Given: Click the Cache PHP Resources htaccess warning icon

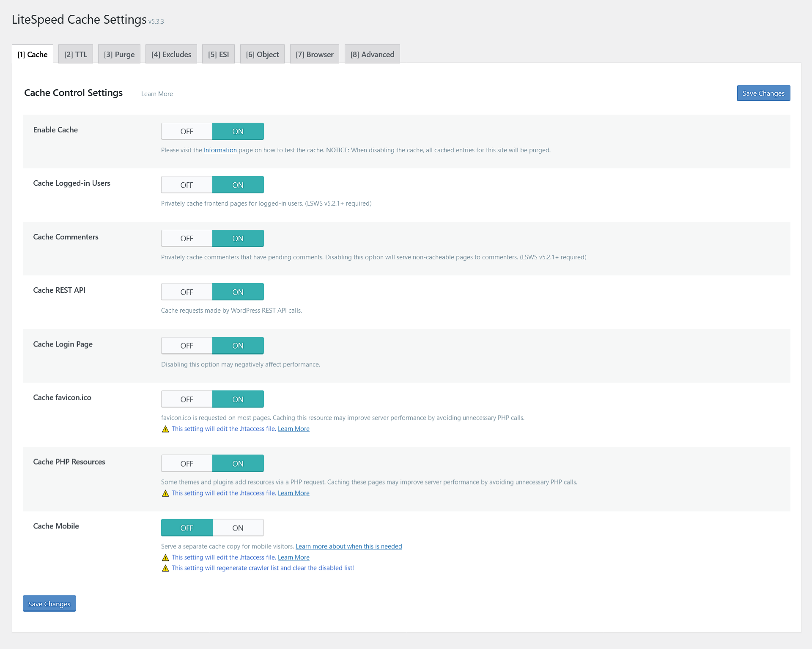Looking at the screenshot, I should [x=165, y=493].
